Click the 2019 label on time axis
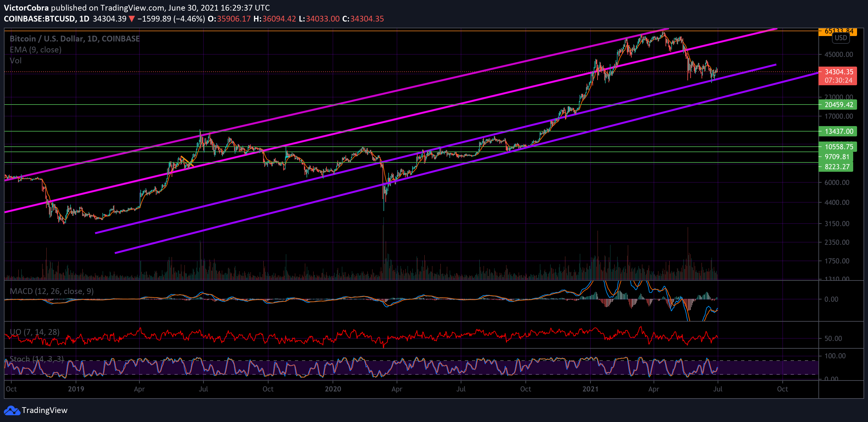The height and width of the screenshot is (422, 868). point(76,389)
